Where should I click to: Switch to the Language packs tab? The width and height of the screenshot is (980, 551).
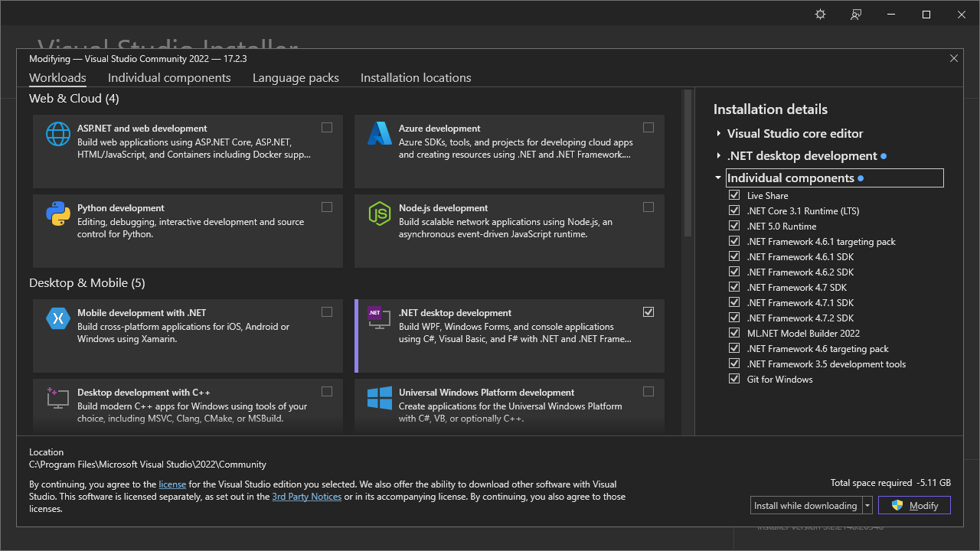(296, 77)
